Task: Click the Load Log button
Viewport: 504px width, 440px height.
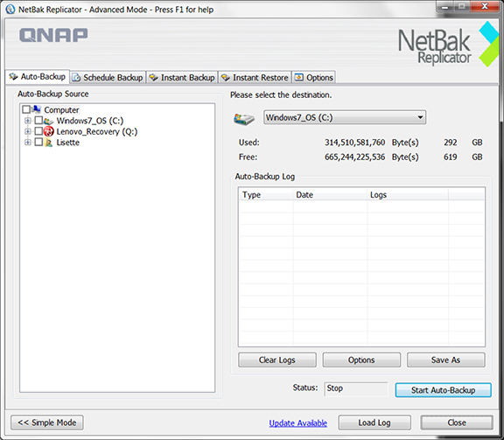Action: tap(374, 423)
